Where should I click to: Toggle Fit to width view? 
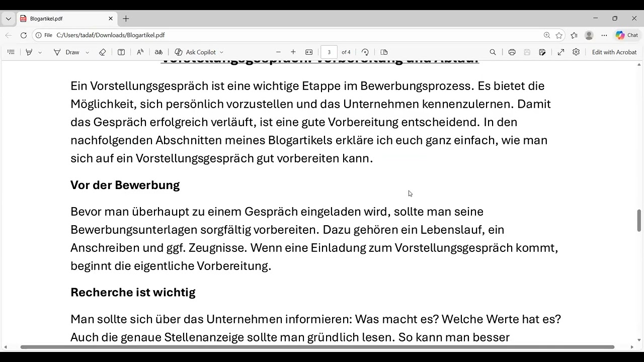tap(309, 52)
